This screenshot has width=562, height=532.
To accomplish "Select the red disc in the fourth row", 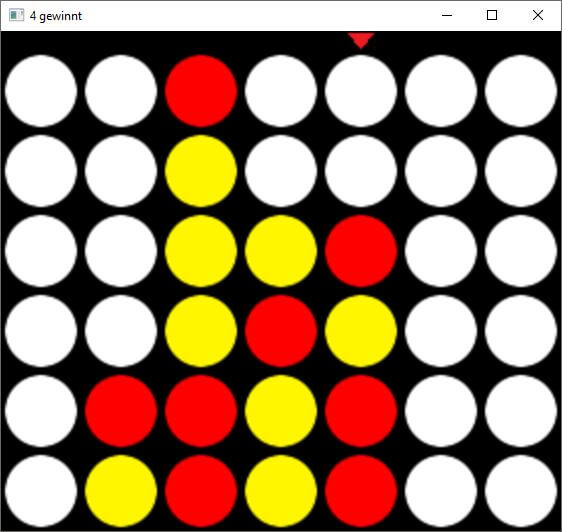I will click(281, 331).
